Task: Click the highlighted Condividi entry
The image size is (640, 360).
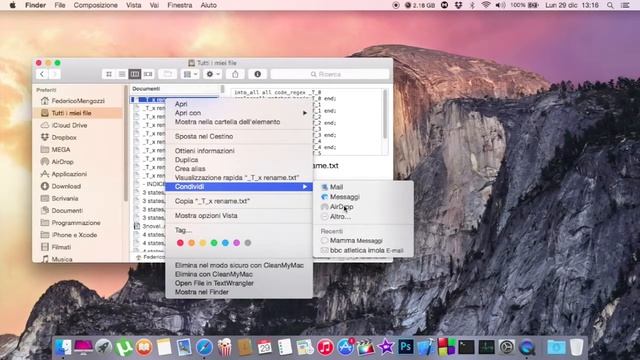Action: (239, 187)
